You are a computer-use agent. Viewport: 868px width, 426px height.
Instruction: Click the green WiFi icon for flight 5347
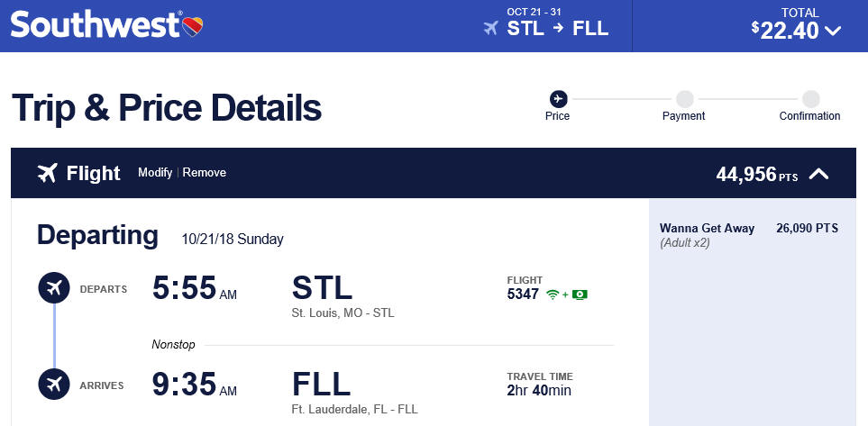click(x=553, y=295)
